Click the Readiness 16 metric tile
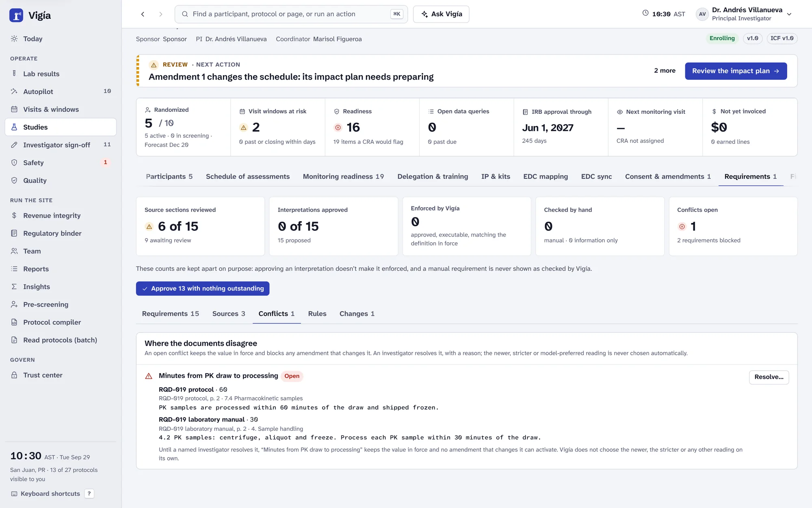Viewport: 812px width, 508px height. pyautogui.click(x=372, y=127)
